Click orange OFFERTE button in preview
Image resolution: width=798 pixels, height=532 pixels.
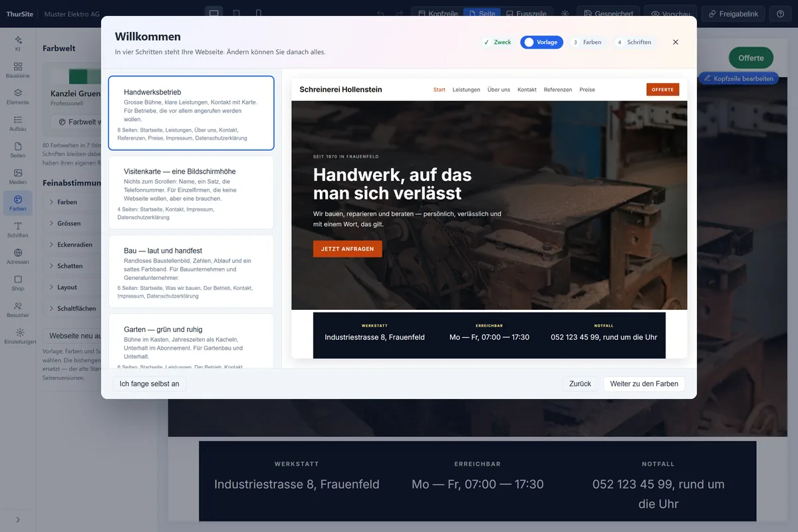(662, 89)
